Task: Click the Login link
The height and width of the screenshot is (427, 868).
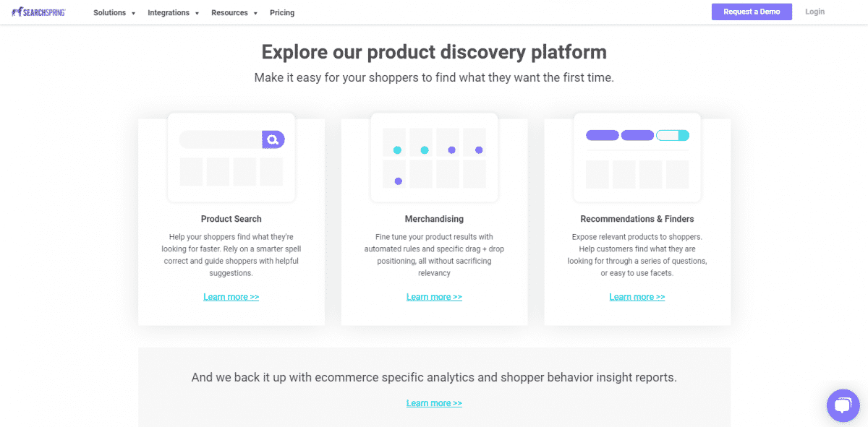Action: coord(814,12)
